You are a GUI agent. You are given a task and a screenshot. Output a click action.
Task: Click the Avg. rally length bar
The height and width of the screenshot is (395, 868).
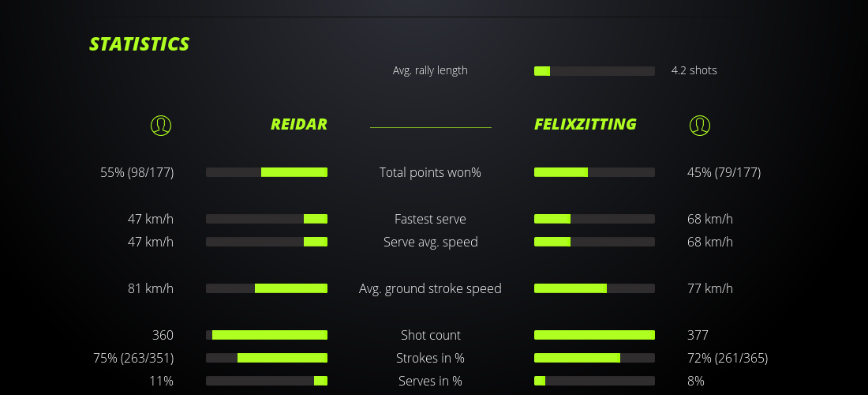594,71
